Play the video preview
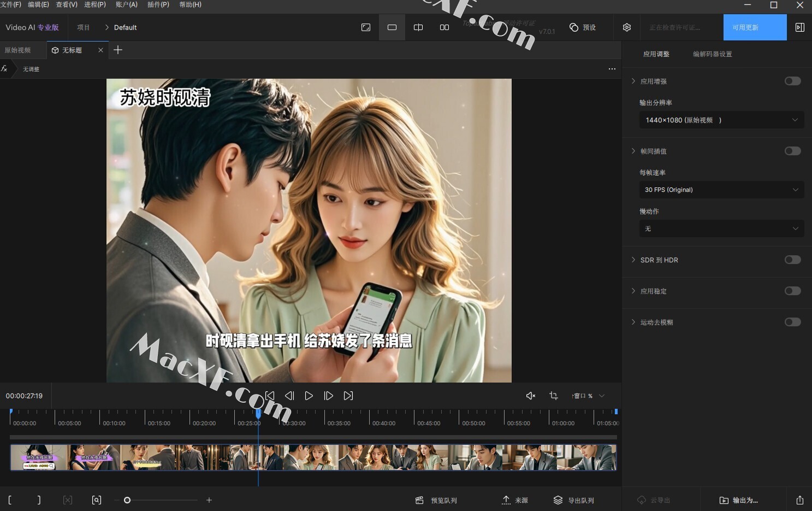812x511 pixels. pyautogui.click(x=309, y=396)
